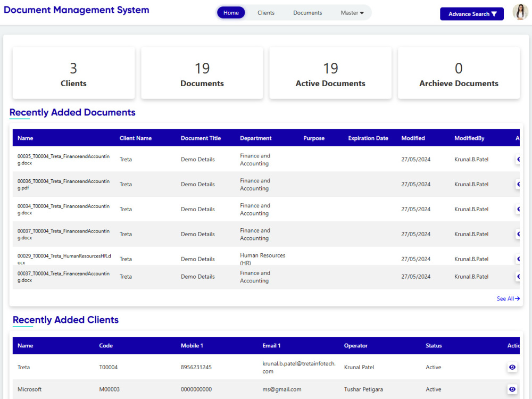Click the See All arrow icon
The width and height of the screenshot is (532, 399).
517,298
